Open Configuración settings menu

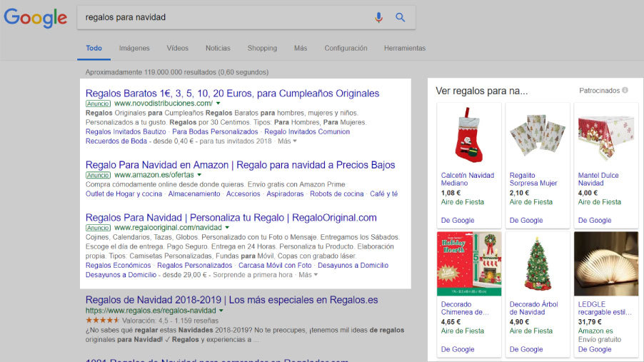coord(346,49)
